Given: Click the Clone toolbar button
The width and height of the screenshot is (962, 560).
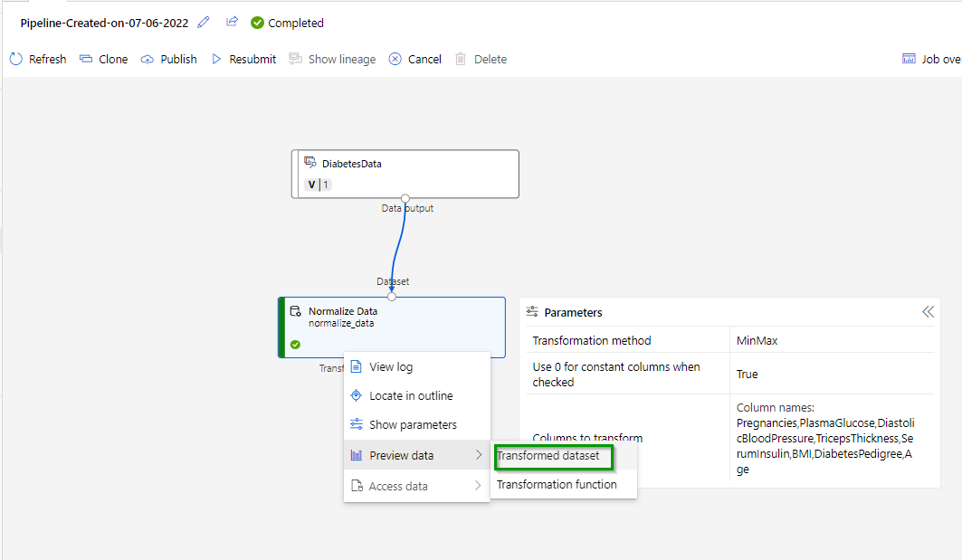Looking at the screenshot, I should [x=103, y=59].
